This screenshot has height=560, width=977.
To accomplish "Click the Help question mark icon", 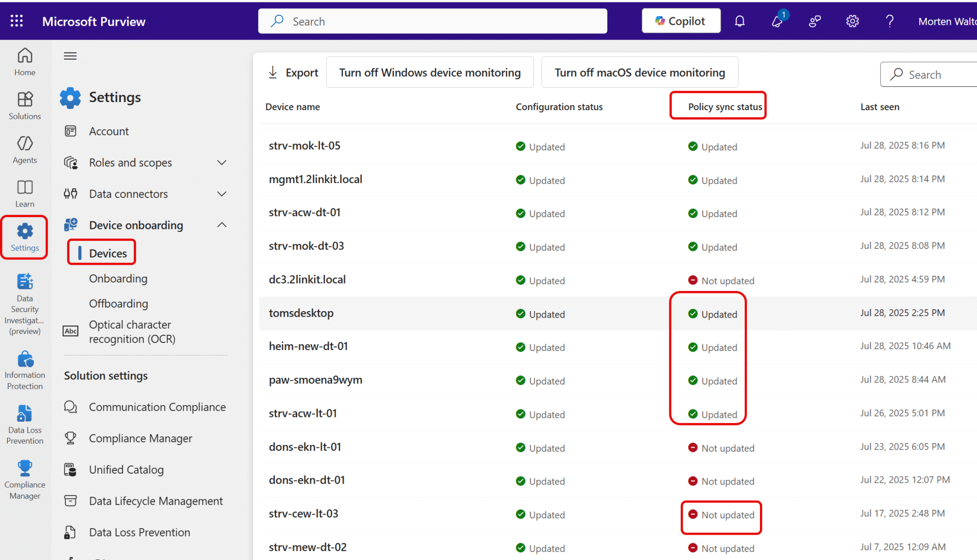I will click(889, 21).
